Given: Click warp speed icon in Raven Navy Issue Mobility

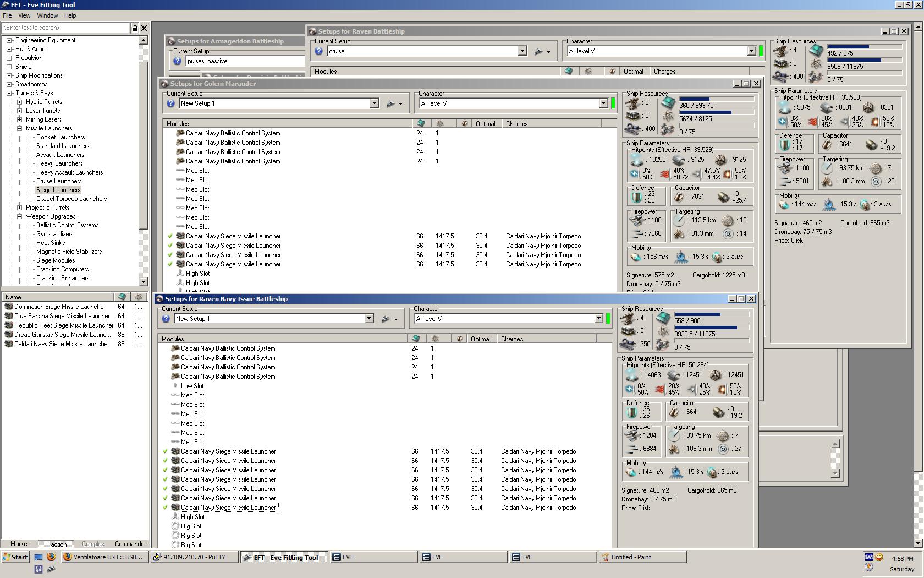Looking at the screenshot, I should (712, 472).
